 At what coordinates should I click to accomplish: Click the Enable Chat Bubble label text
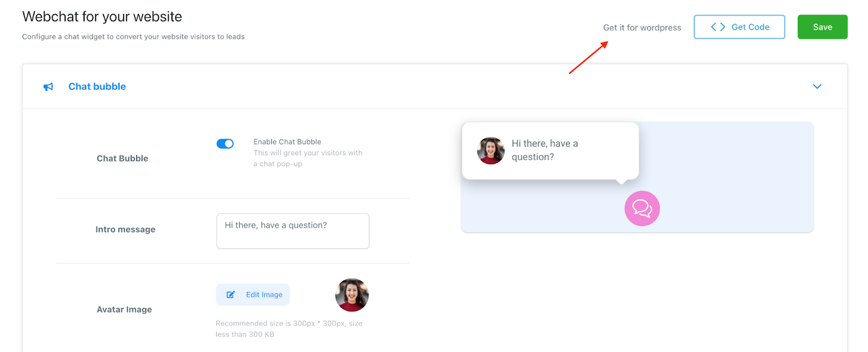coord(287,142)
